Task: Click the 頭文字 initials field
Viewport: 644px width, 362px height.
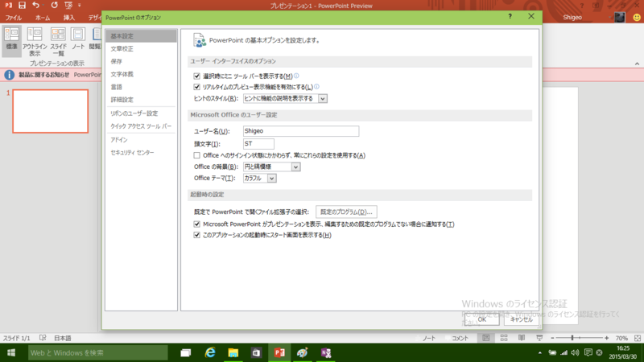Action: [258, 144]
